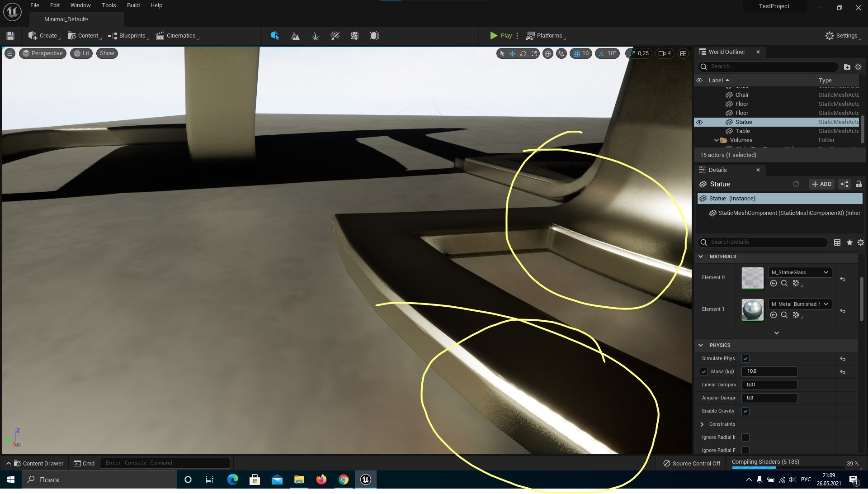Open the Edit menu
Image resolution: width=868 pixels, height=494 pixels.
[55, 5]
